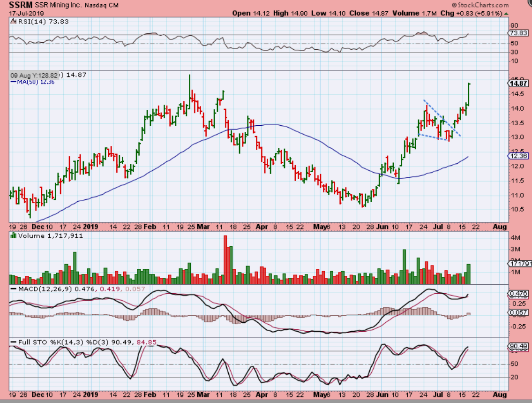
Task: Click the blue MA(50) legend line marker
Action: point(13,82)
